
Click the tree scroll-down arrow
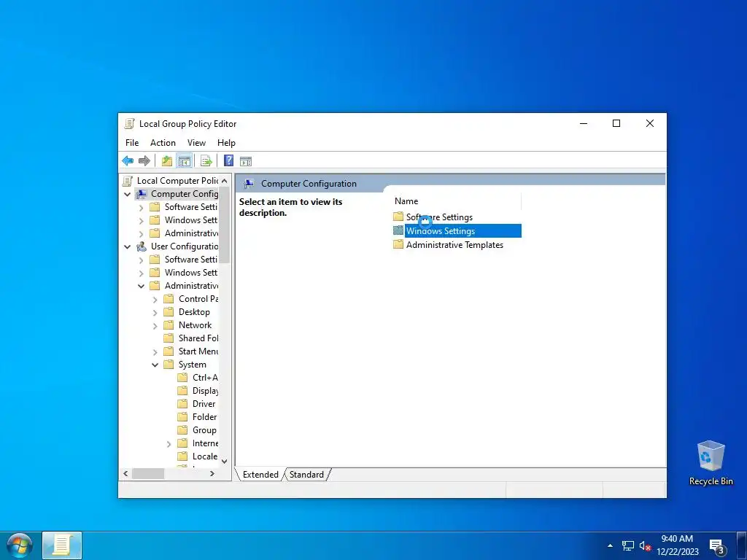225,461
